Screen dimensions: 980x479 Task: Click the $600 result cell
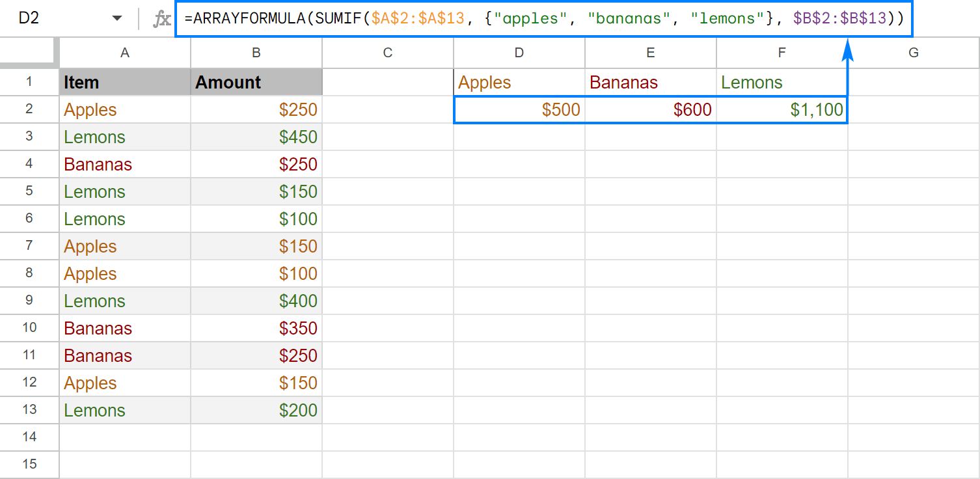pos(651,109)
